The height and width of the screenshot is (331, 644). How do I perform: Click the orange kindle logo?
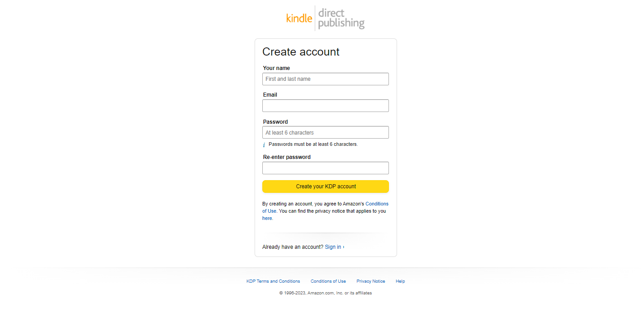click(299, 18)
